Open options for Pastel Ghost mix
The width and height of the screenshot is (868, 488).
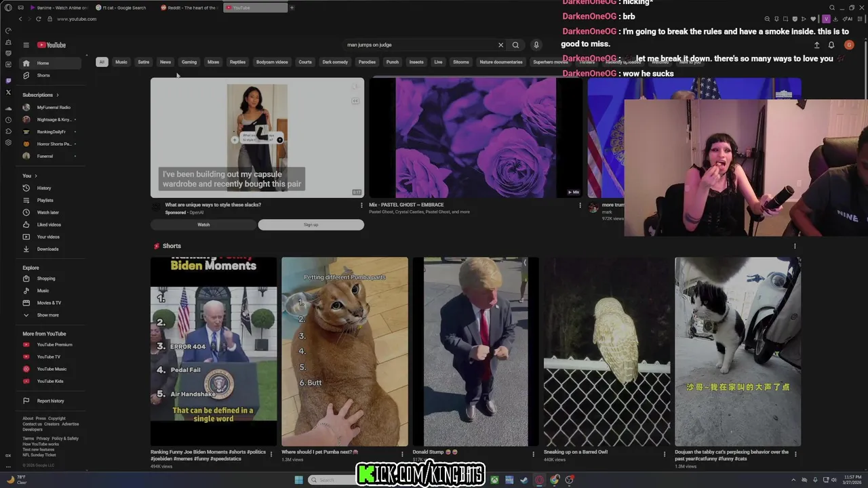tap(580, 205)
